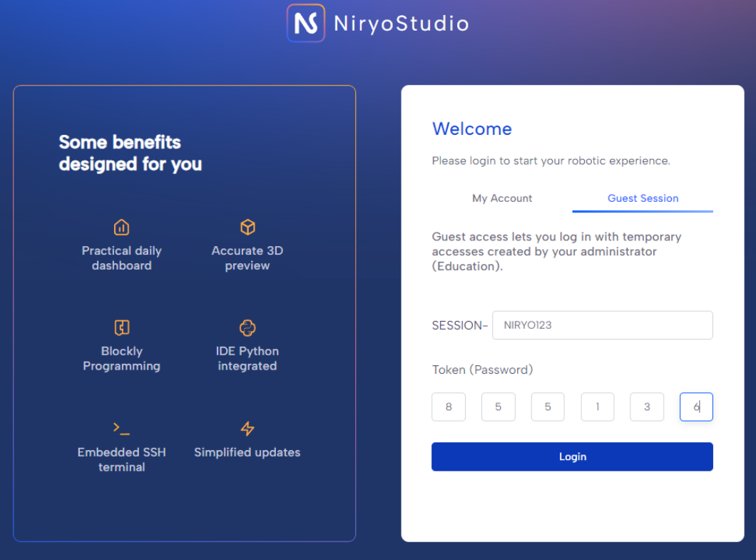Click the NiryoStudio title text
756x560 pixels.
401,24
